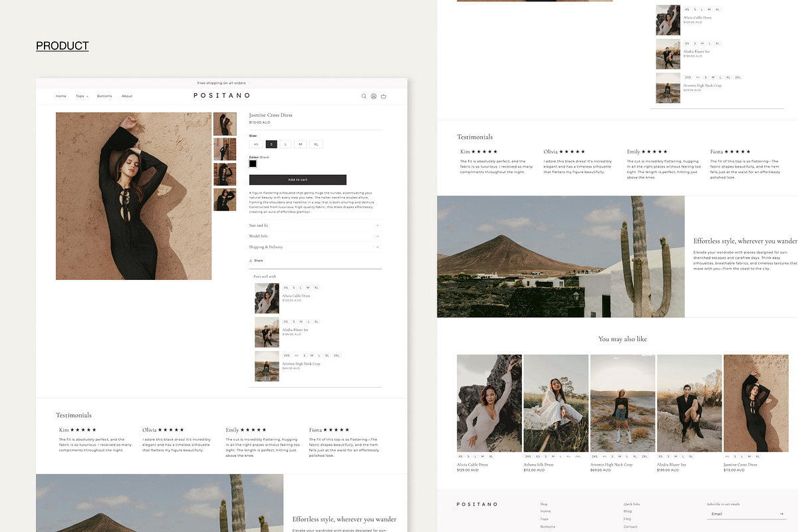Select size XS for Jasmine Cross Dress

255,144
